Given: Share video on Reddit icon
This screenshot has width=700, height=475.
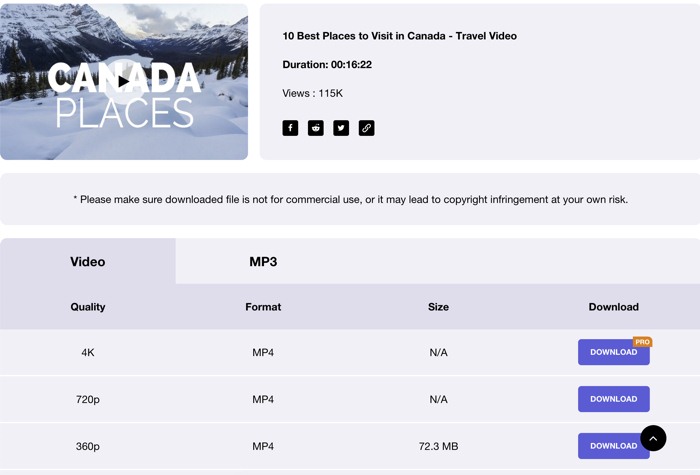Looking at the screenshot, I should (x=316, y=128).
